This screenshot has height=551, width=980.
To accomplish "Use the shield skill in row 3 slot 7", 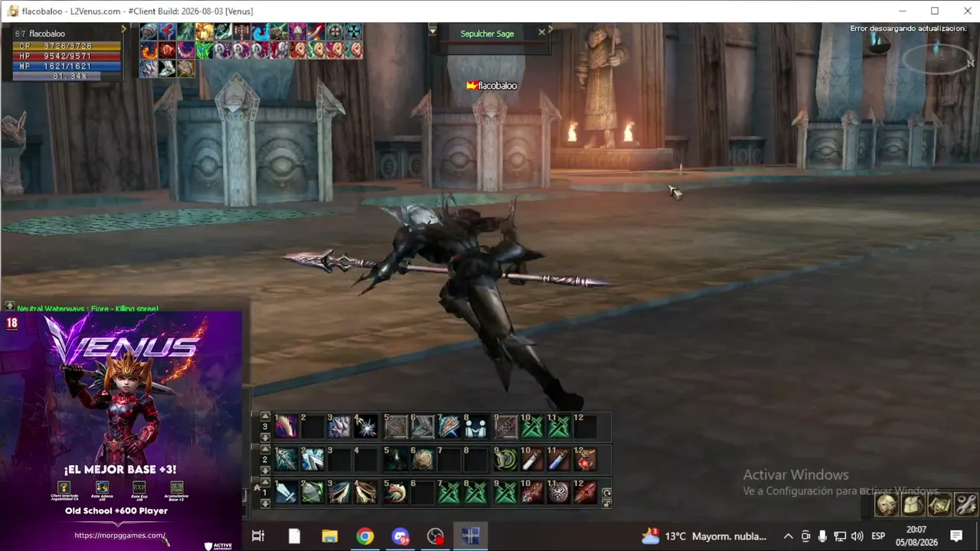I will tap(449, 426).
